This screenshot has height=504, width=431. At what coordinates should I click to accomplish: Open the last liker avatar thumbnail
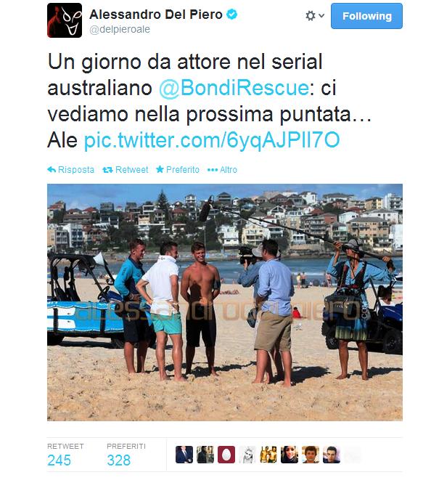click(x=332, y=455)
